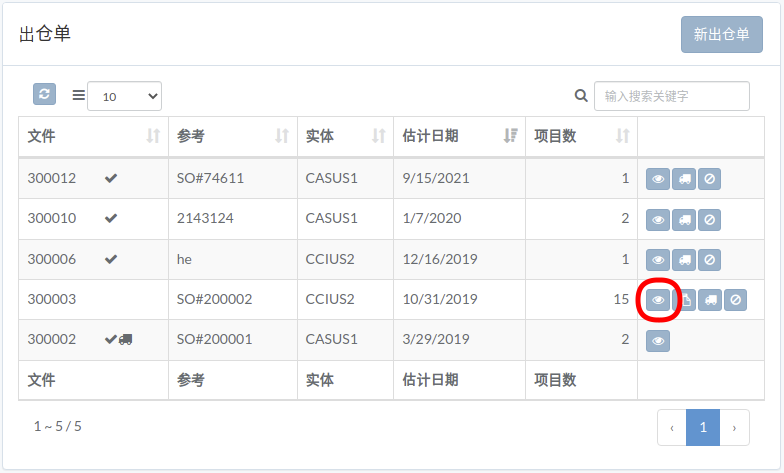
Task: Click the 出仓单 page title
Action: [45, 34]
